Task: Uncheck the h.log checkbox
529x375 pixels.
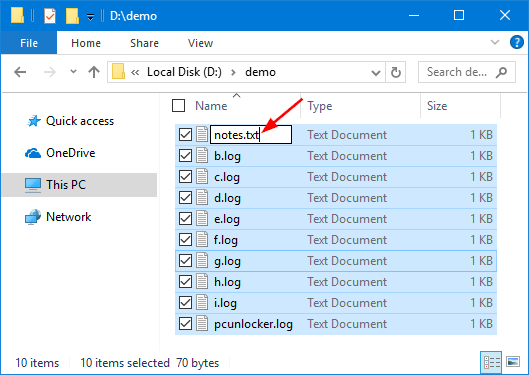Action: (185, 282)
